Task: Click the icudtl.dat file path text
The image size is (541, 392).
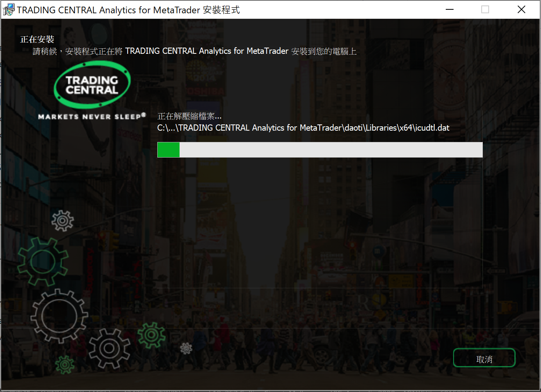Action: click(303, 128)
